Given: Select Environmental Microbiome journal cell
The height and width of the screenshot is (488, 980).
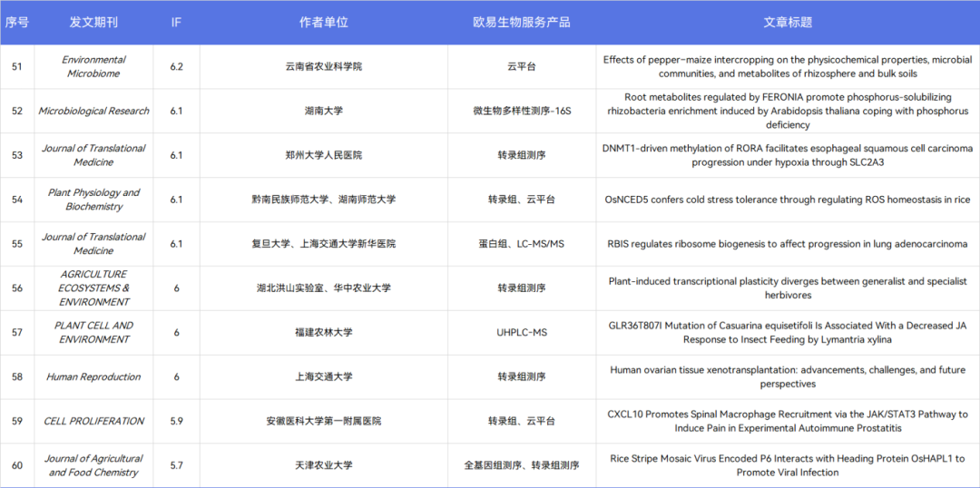Looking at the screenshot, I should pyautogui.click(x=93, y=66).
